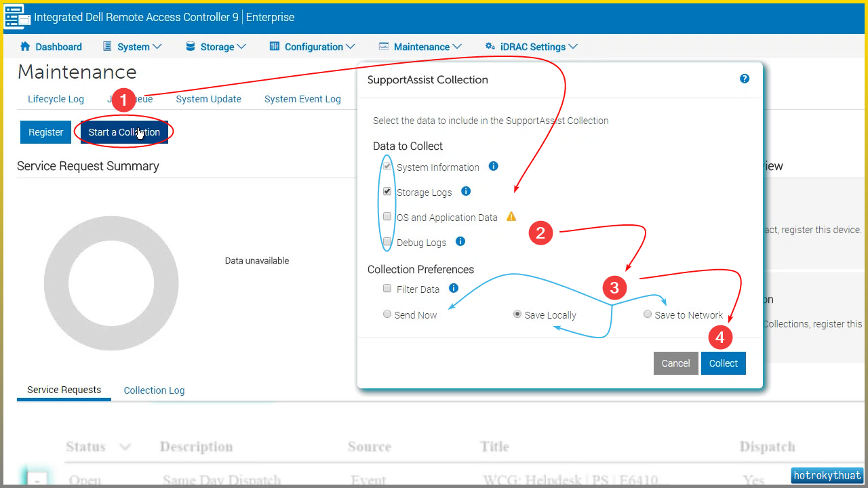Enable the Filter Data checkbox
The image size is (868, 488).
387,288
